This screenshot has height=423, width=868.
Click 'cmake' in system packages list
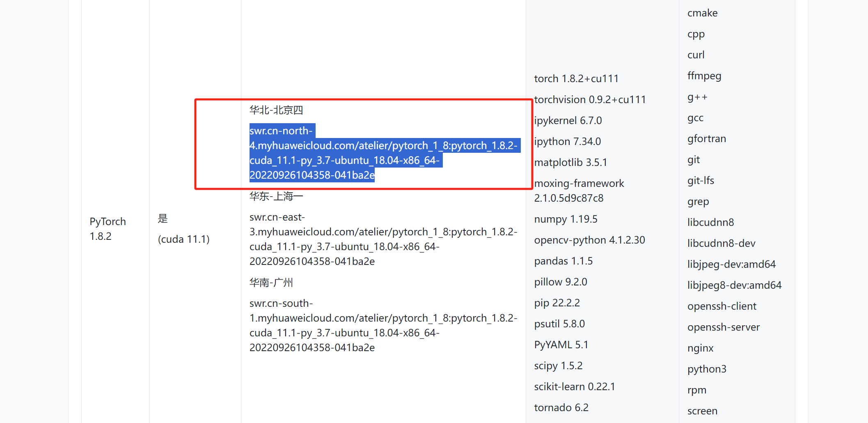[703, 13]
